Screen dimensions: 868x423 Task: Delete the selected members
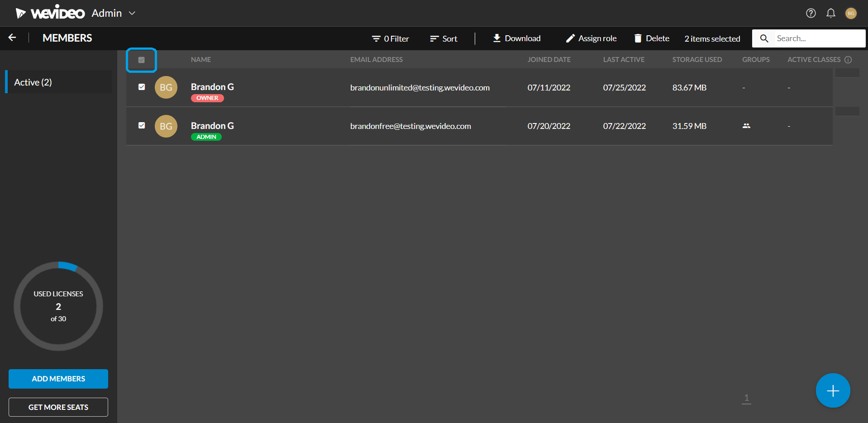(652, 38)
